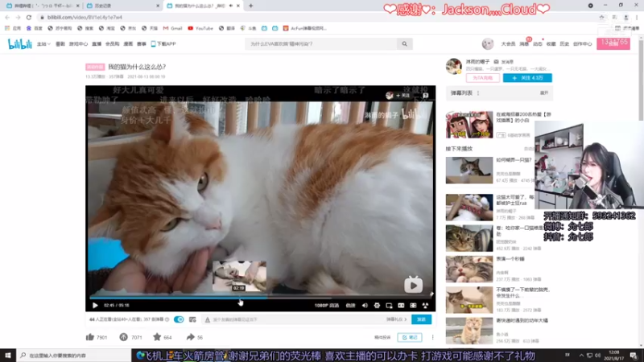Open 游戏中心 navigation item
This screenshot has height=362, width=644.
click(78, 44)
